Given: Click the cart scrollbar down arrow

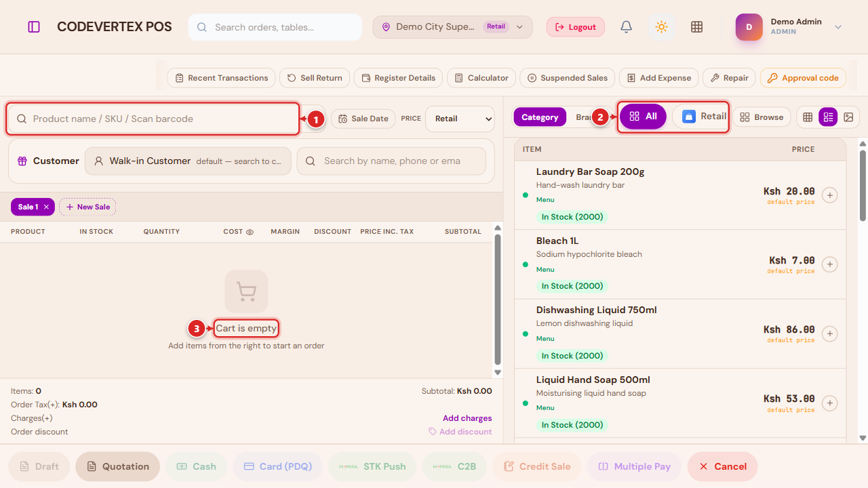Looking at the screenshot, I should tap(498, 373).
